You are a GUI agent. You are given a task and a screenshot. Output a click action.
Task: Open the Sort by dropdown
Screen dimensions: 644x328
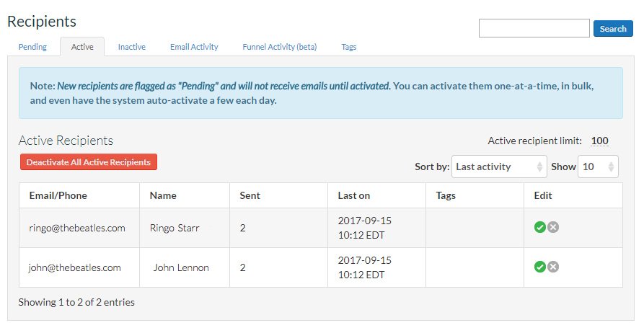[x=499, y=167]
